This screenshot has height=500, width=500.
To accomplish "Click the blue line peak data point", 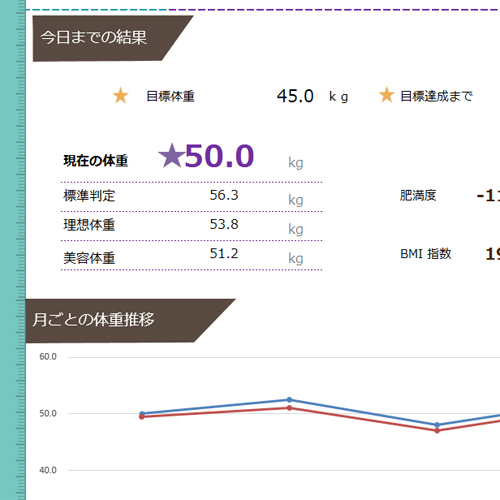I will 289,400.
